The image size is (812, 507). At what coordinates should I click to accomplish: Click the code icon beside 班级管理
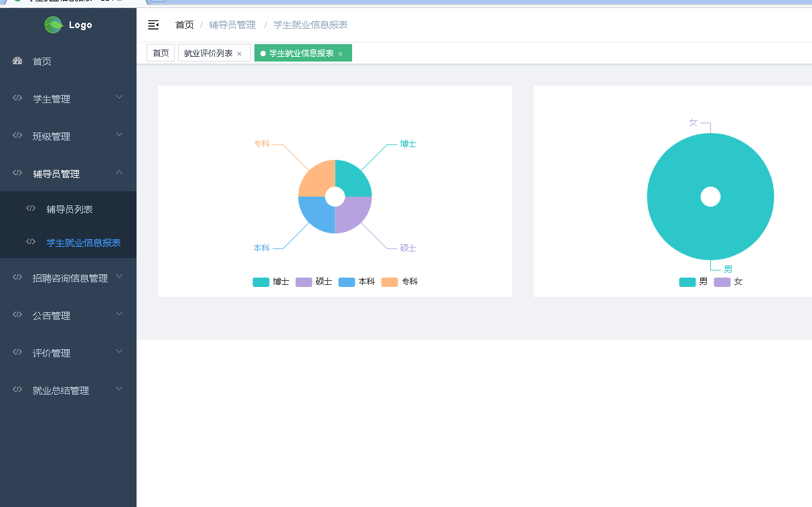[17, 135]
